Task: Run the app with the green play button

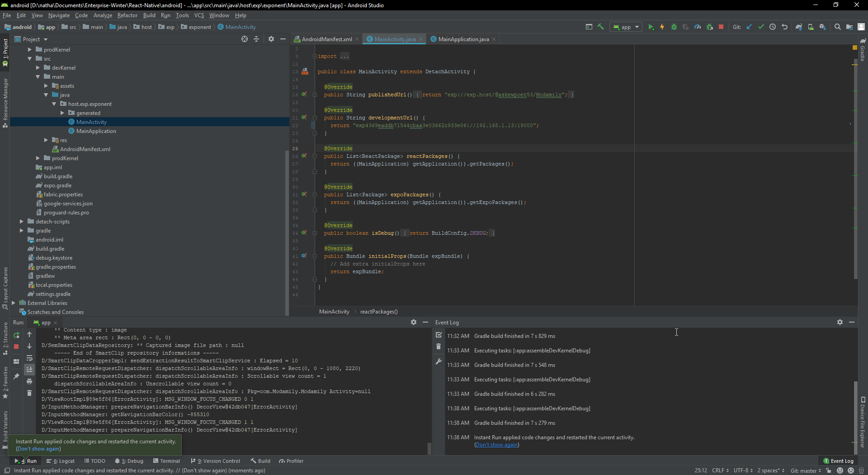Action: [x=651, y=27]
